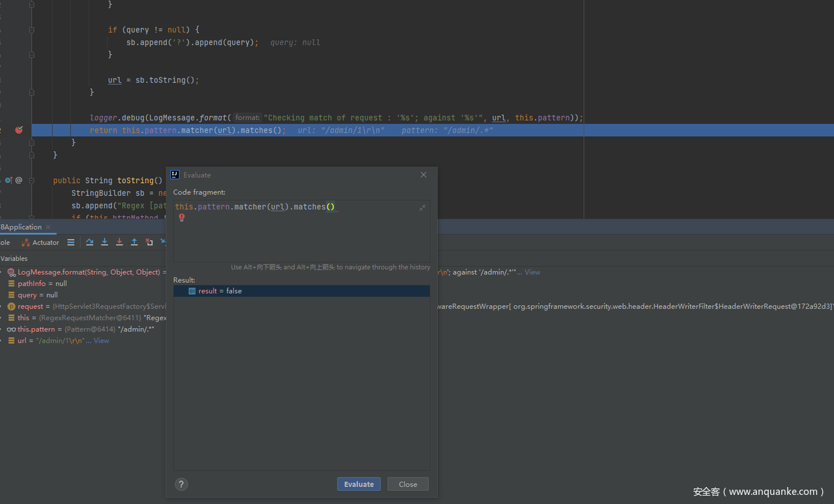Screen dimensions: 834x504
Task: Click the override gutter icon next to toString
Action: click(8, 180)
